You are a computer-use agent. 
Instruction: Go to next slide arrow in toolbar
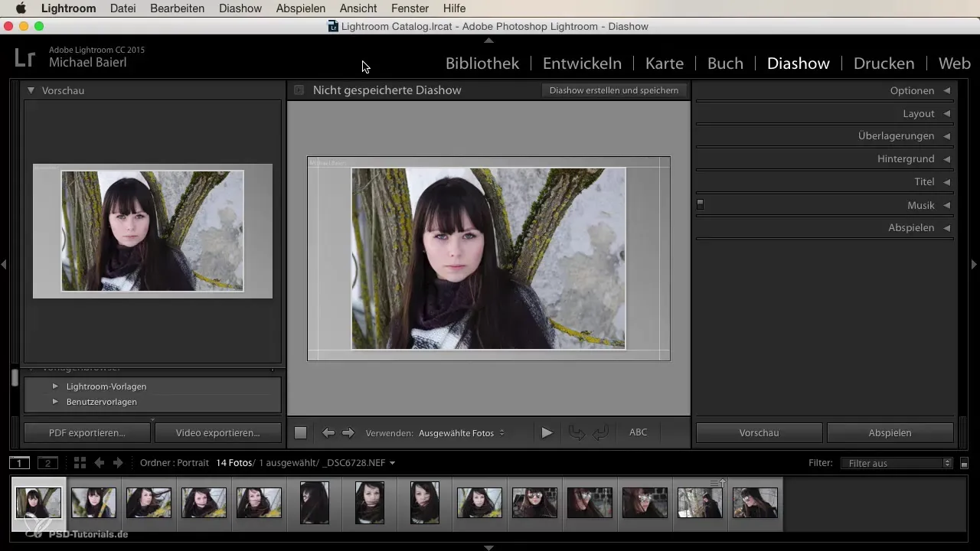click(x=348, y=433)
